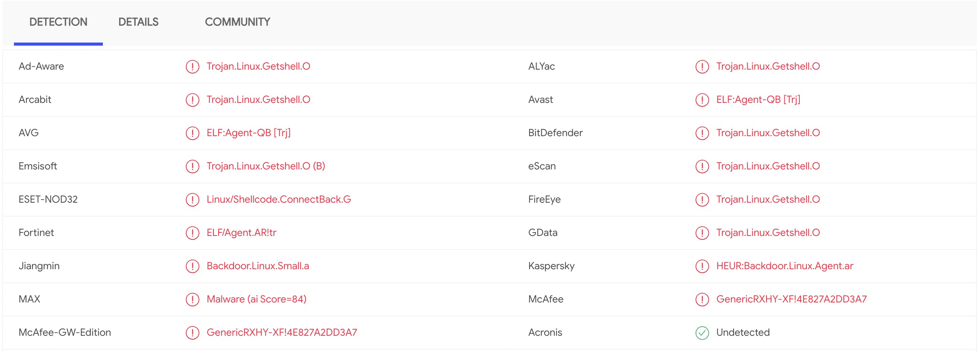Click the warning icon beside Ad-Aware detection
The height and width of the screenshot is (352, 980).
pyautogui.click(x=192, y=67)
